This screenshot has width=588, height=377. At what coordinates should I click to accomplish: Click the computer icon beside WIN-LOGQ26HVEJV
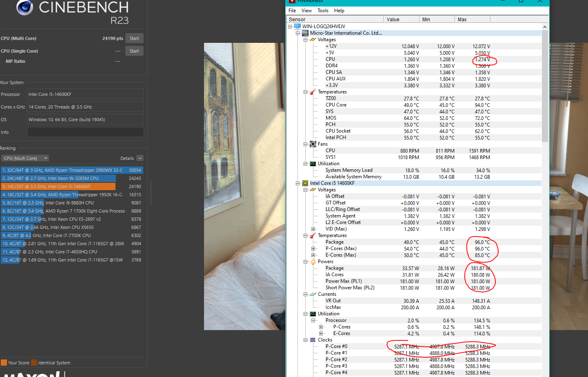297,27
